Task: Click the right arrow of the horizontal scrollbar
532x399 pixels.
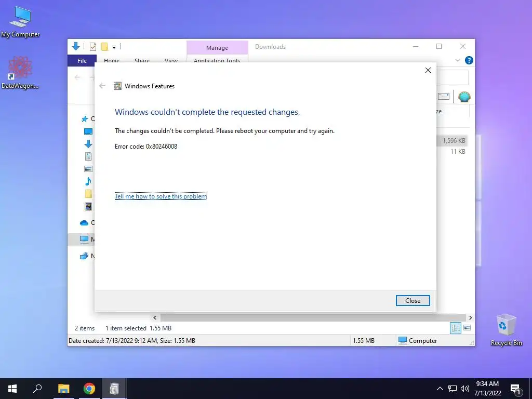Action: point(470,317)
